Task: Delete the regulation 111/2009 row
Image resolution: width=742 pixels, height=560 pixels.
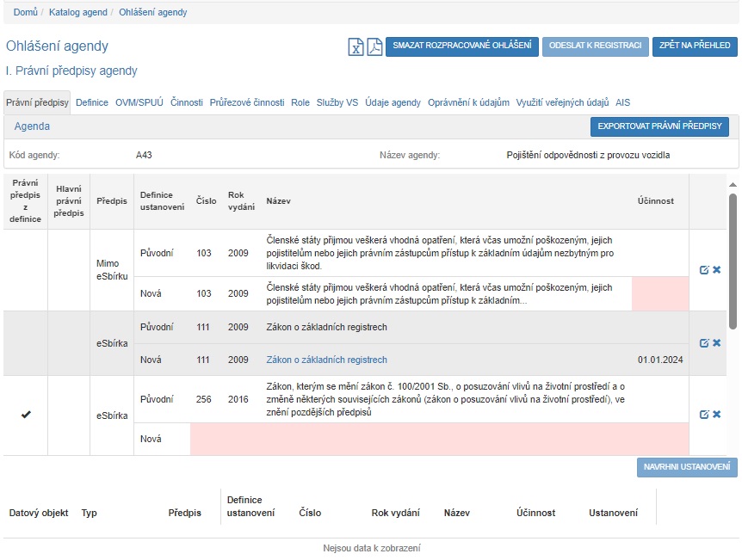Action: pyautogui.click(x=717, y=343)
